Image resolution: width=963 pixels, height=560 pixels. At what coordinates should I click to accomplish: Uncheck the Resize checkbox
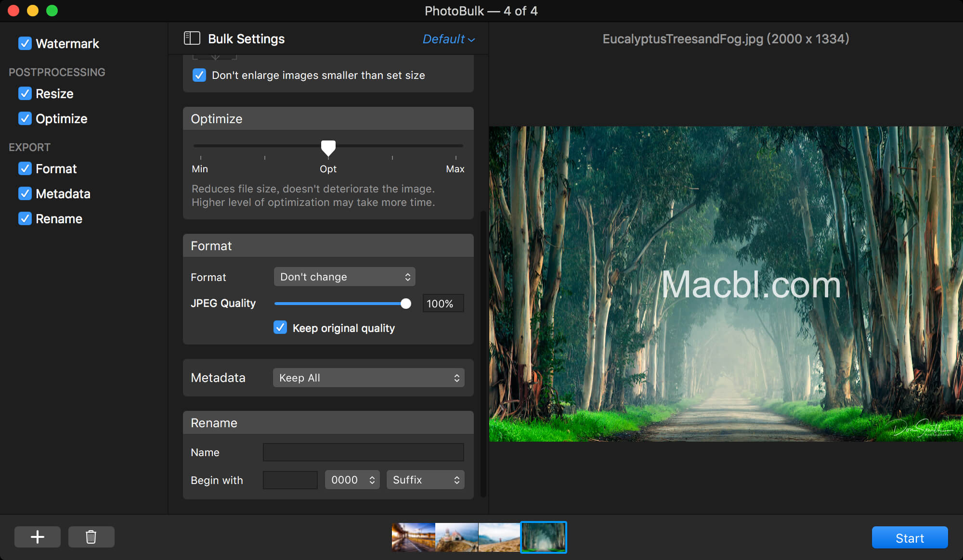point(25,93)
